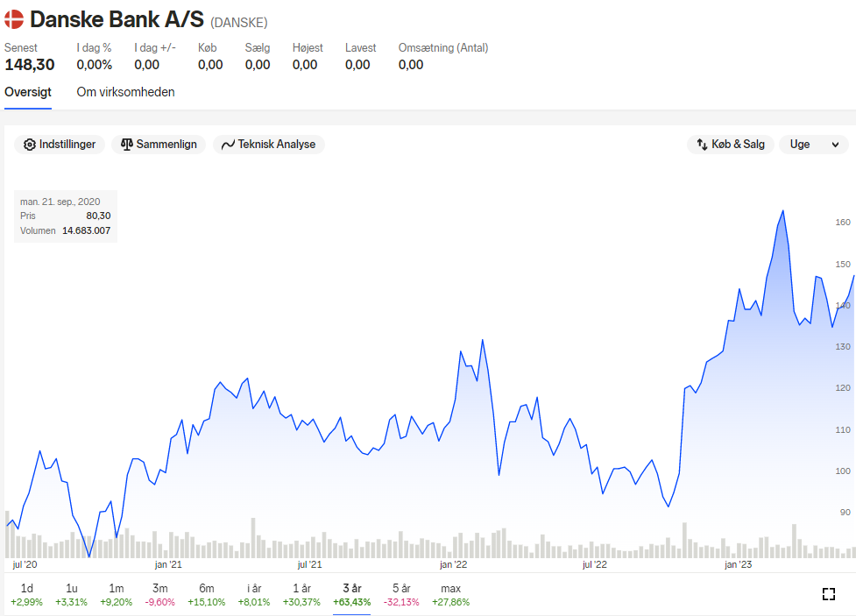Click the I dag % value 0,00%
The image size is (856, 616).
pos(95,65)
